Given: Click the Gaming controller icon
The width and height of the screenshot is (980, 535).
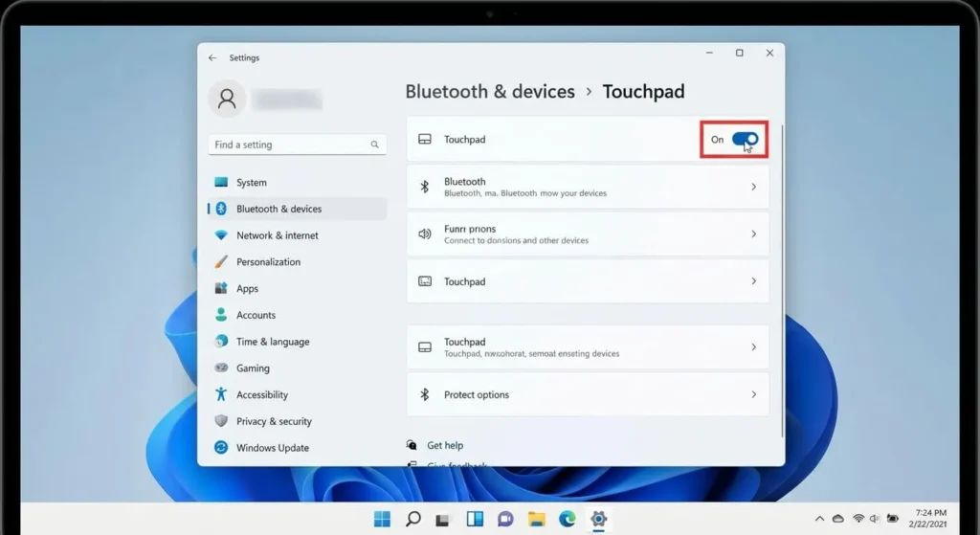Looking at the screenshot, I should (x=221, y=368).
